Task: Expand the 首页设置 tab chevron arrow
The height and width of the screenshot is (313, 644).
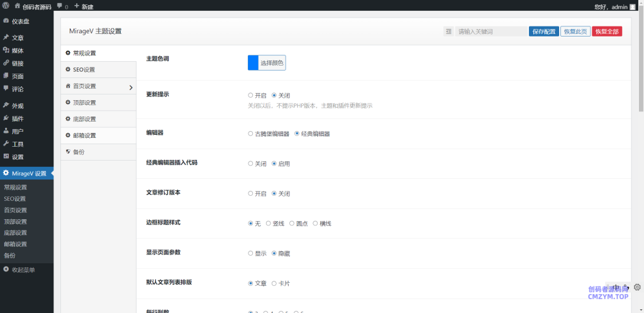Action: (130, 87)
